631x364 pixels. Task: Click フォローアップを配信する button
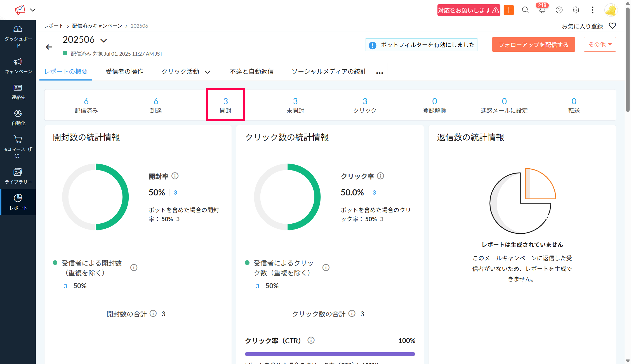pyautogui.click(x=533, y=45)
